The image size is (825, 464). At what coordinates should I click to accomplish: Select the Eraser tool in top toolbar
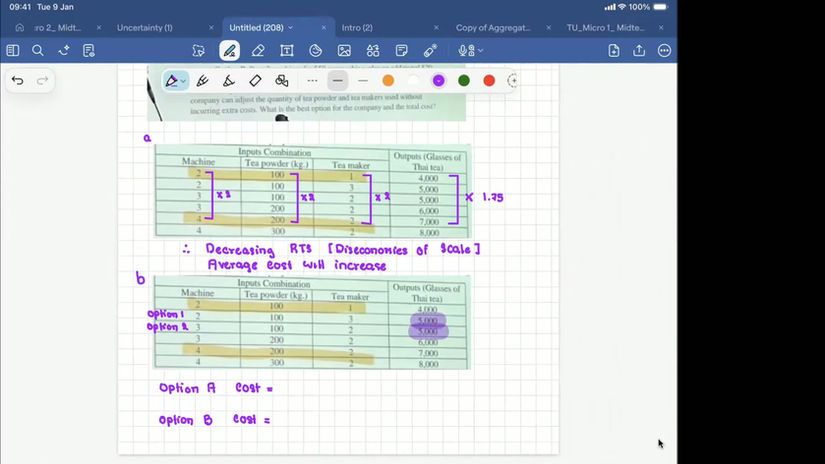258,51
